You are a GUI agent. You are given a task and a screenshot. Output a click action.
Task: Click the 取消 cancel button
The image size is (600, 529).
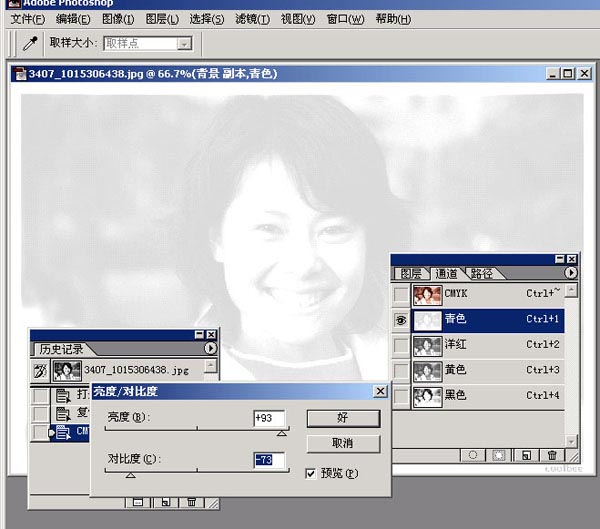pos(342,442)
